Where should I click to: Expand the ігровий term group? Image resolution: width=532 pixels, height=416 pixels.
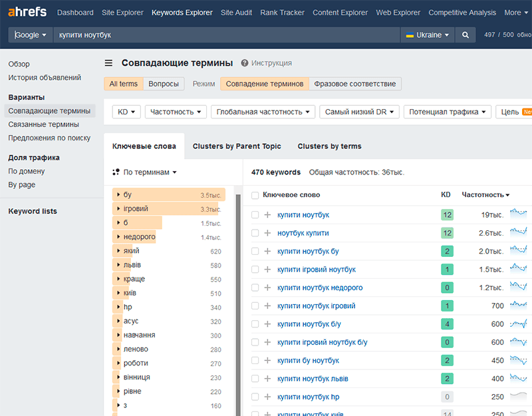(118, 208)
